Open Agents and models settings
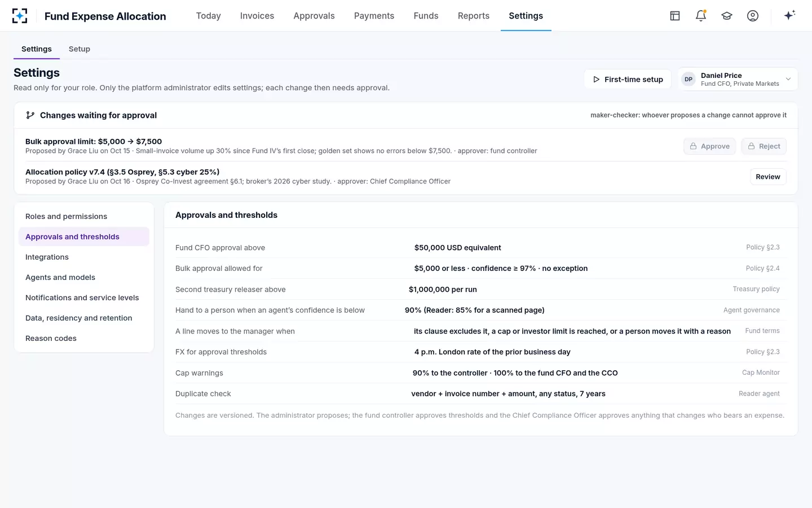The width and height of the screenshot is (812, 508). 84,278
